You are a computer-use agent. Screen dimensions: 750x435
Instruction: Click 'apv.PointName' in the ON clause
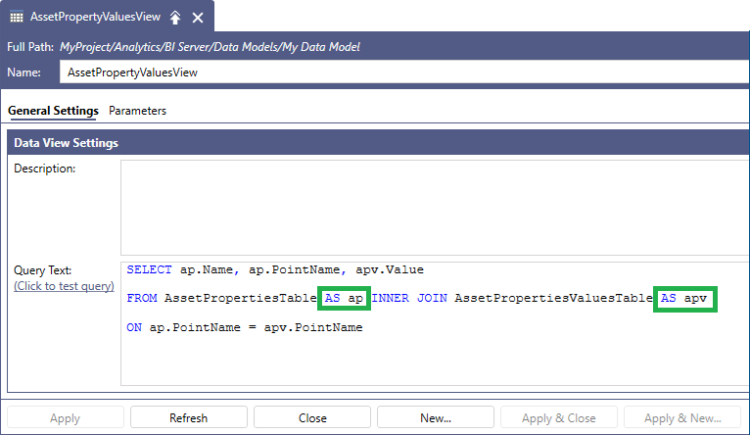click(x=313, y=327)
